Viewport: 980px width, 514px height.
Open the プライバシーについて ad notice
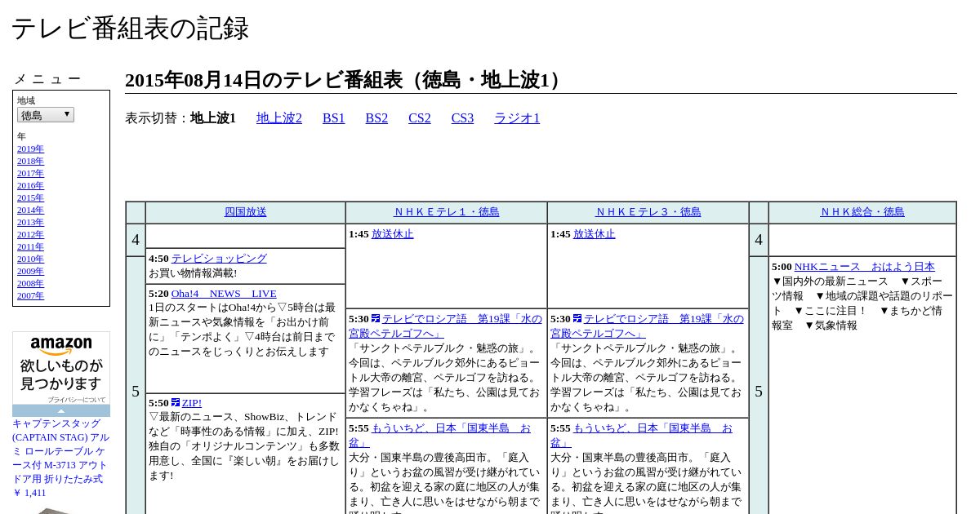click(x=76, y=400)
